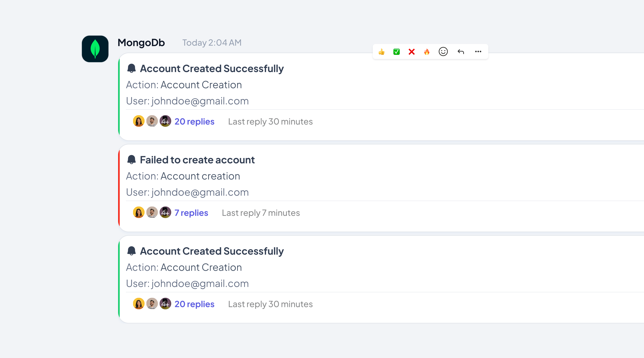Viewport: 644px width, 358px height.
Task: Open the 7 replies thread
Action: tap(191, 213)
